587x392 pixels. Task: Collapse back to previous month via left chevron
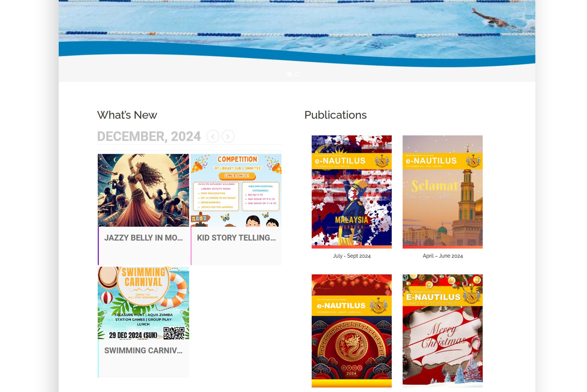click(x=214, y=136)
